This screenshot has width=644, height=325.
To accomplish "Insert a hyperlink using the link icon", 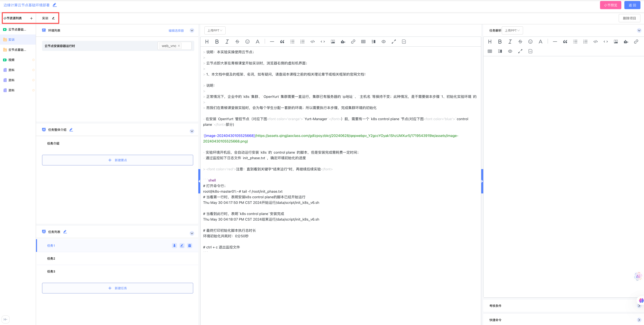I will coord(353,41).
